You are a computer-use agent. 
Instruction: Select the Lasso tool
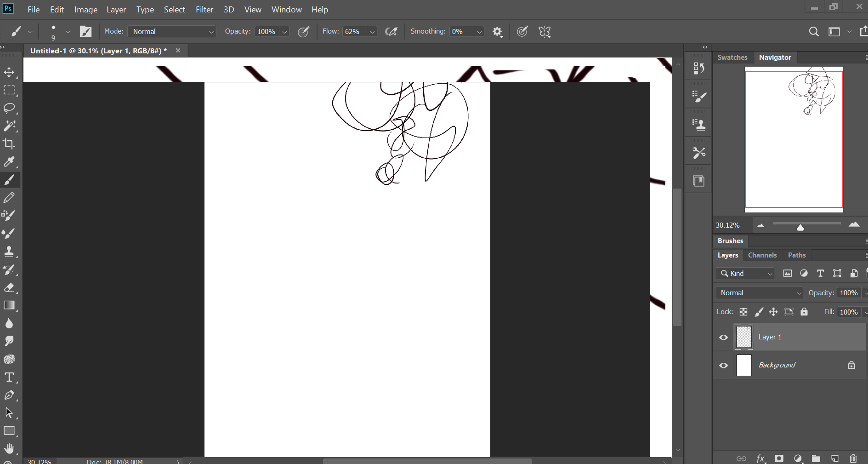point(9,108)
